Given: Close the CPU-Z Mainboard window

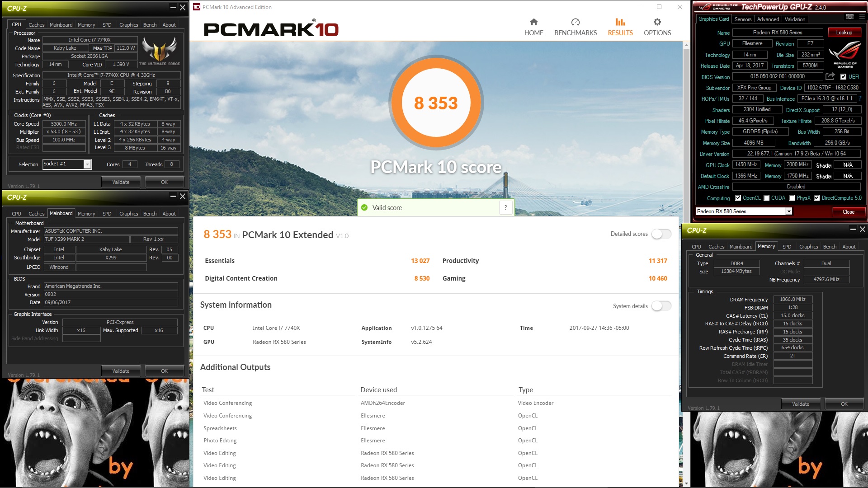Looking at the screenshot, I should [183, 196].
